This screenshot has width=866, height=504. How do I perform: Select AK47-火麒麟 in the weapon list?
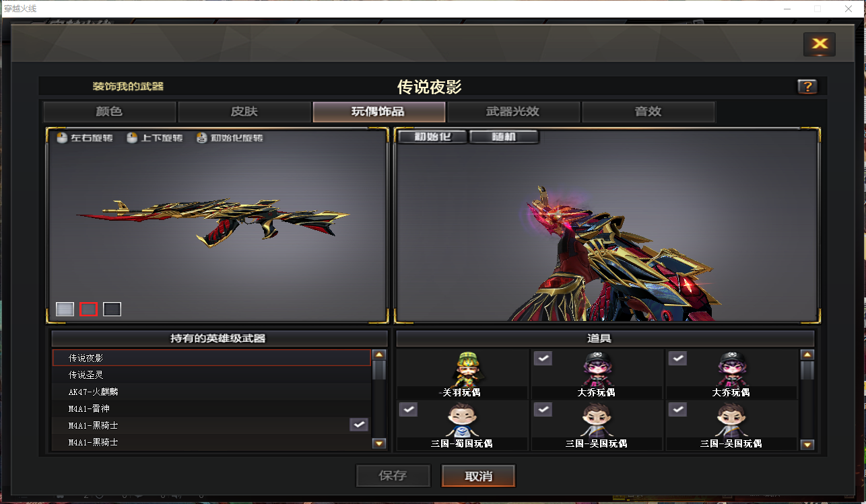[x=211, y=392]
